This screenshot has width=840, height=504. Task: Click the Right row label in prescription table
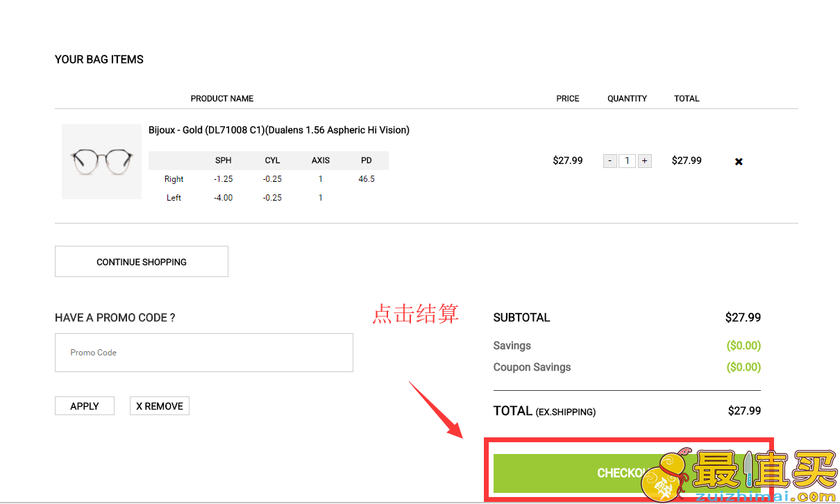click(174, 179)
